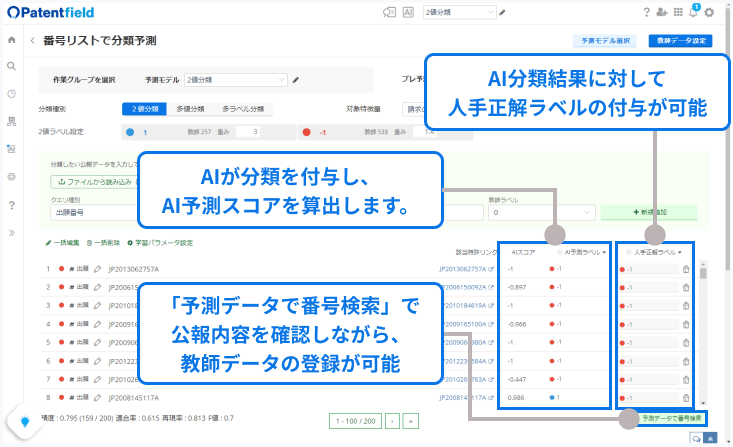Click the blue label 1 color dot
This screenshot has height=447, width=733.
coord(130,132)
